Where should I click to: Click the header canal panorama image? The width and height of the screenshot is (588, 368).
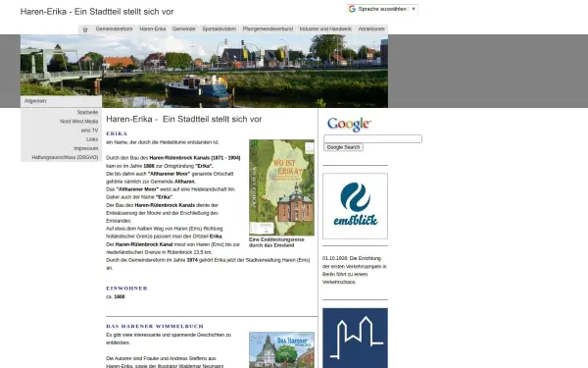tap(204, 71)
